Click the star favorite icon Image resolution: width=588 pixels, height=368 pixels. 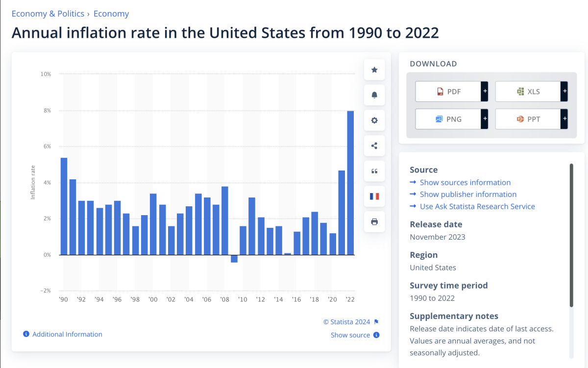point(374,70)
